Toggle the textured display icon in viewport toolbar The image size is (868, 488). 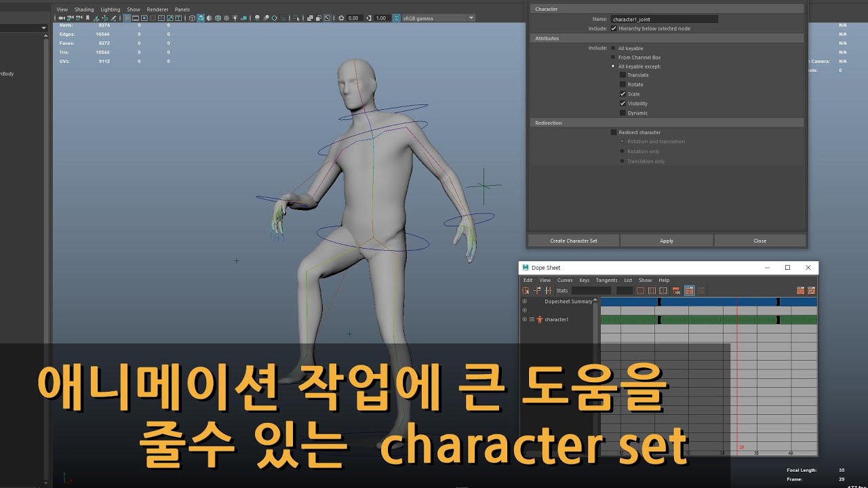[226, 18]
